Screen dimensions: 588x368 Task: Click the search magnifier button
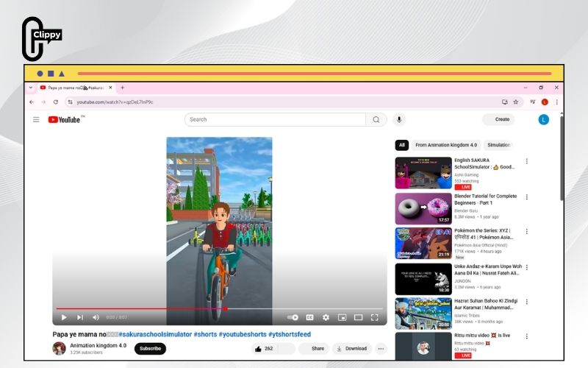[x=376, y=119]
